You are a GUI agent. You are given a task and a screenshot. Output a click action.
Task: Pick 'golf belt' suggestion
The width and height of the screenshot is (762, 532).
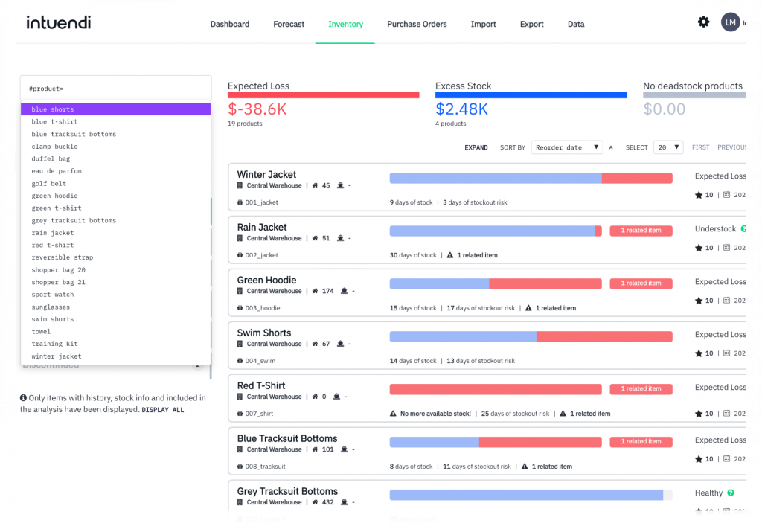[x=115, y=183]
